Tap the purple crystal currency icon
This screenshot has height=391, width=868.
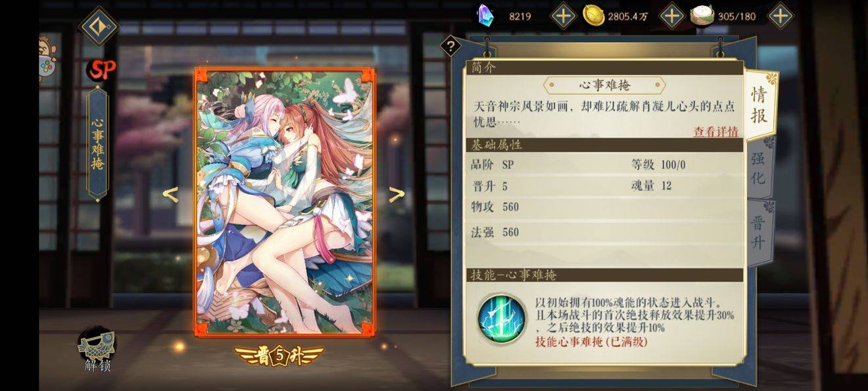487,15
